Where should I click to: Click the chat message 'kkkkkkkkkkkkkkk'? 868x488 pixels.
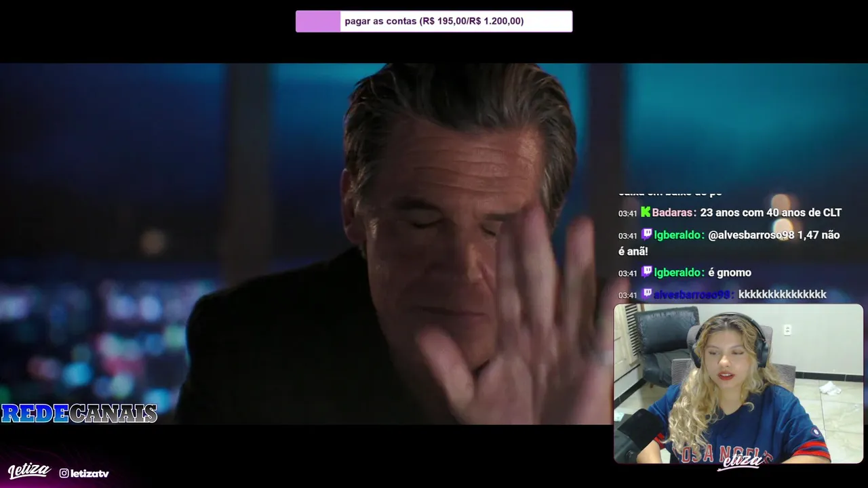point(783,294)
